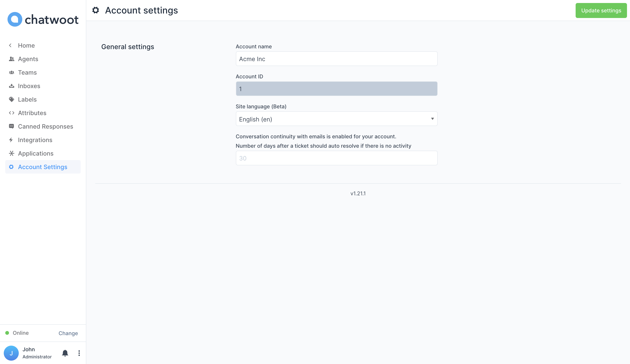Viewport: 630px width, 364px height.
Task: Click the Labels tag icon
Action: pos(11,99)
